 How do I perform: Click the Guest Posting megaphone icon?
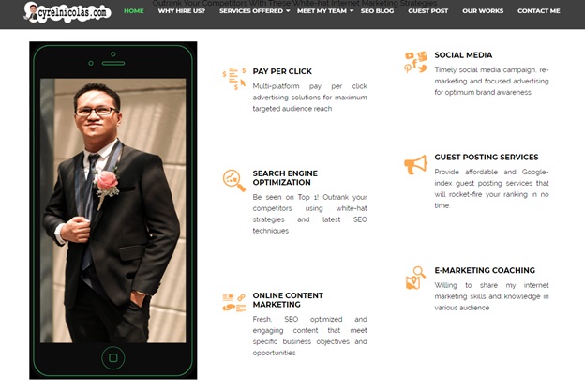tap(415, 165)
